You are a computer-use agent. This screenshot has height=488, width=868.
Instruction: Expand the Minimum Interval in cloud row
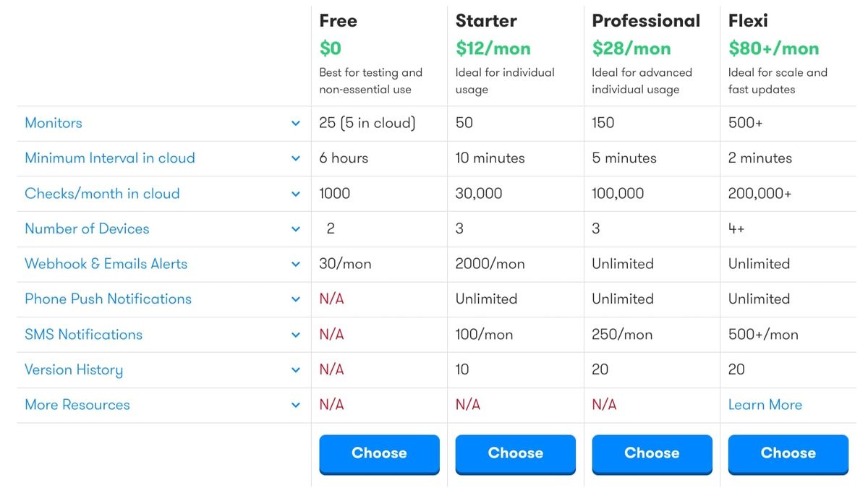(296, 158)
